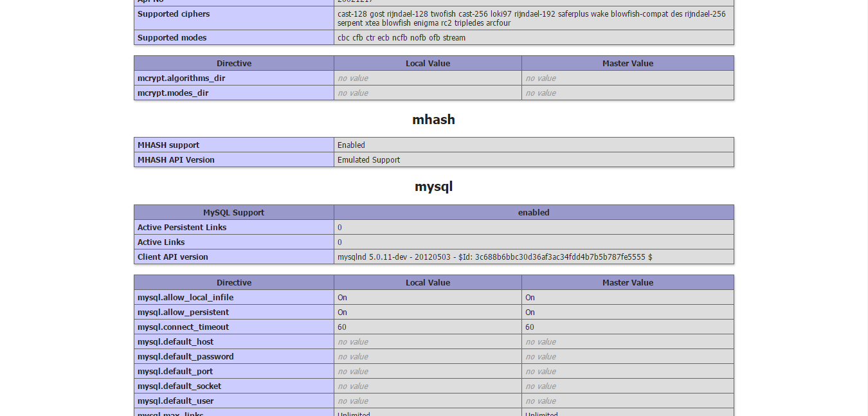Click local "no value" for mysql.default_password
The width and height of the screenshot is (868, 416).
tap(353, 356)
